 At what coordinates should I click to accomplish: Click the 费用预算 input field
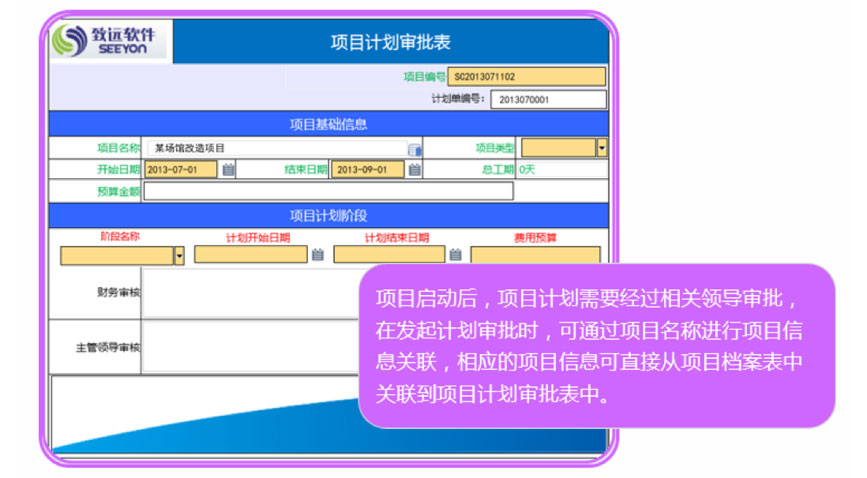click(535, 255)
